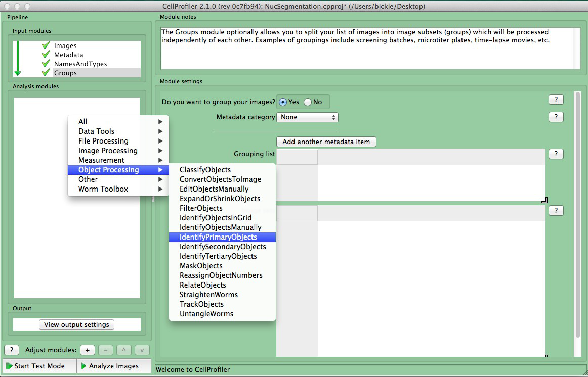Open the Metadata category dropdown
588x377 pixels.
point(307,117)
